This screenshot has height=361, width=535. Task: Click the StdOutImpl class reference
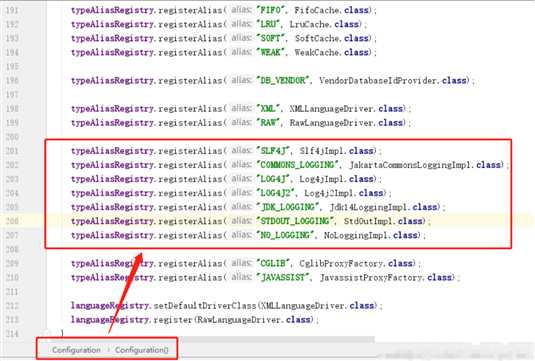(x=369, y=221)
